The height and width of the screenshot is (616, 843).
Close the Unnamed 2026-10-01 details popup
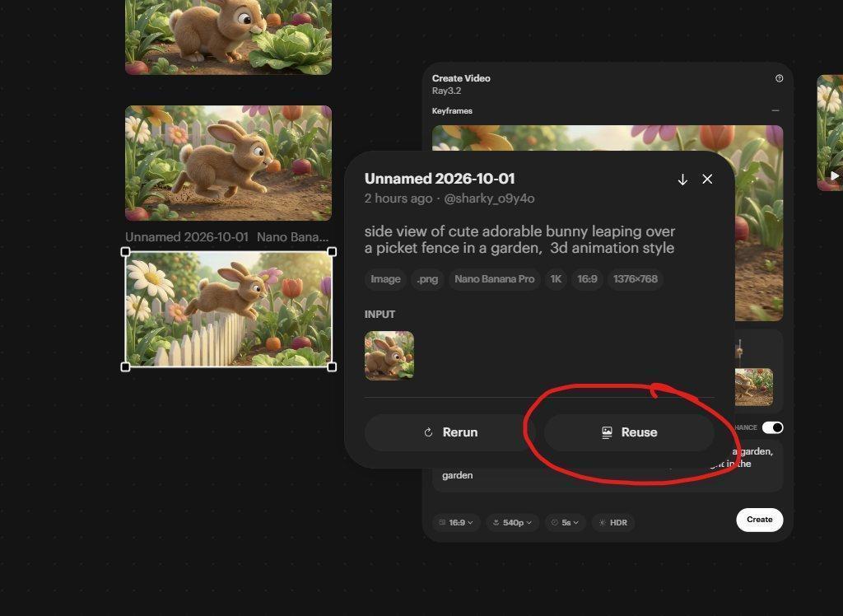pos(707,180)
